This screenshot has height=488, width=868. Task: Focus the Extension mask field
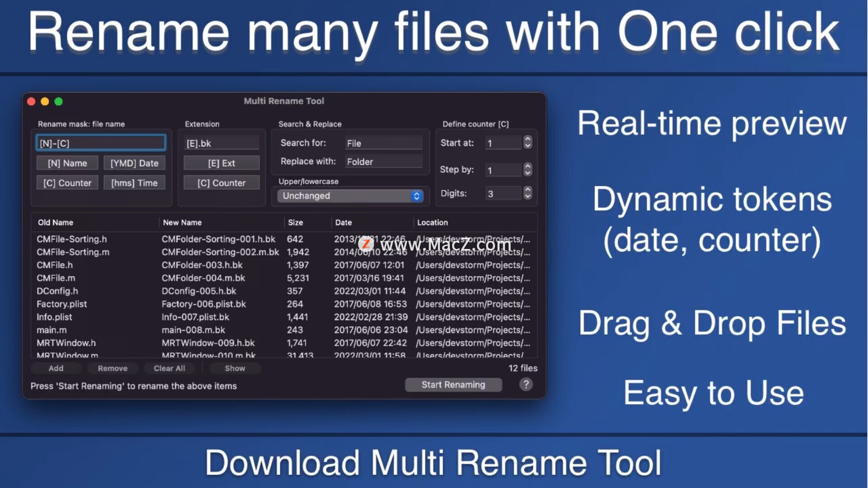(222, 143)
